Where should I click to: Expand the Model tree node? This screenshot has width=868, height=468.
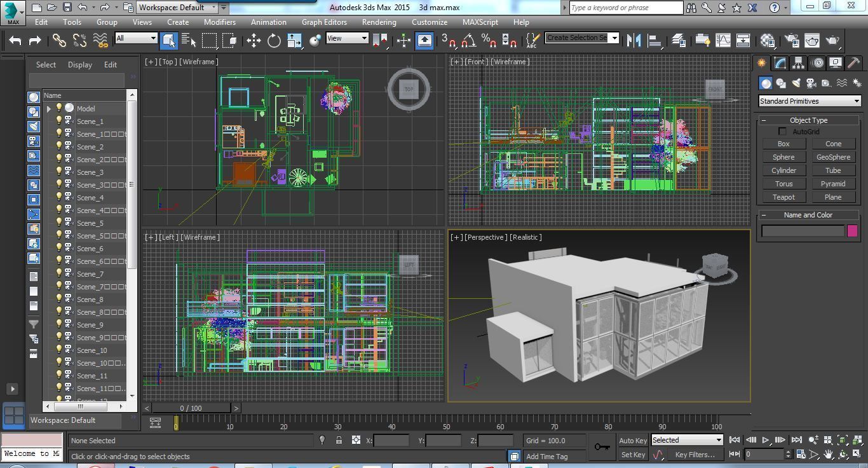pos(48,109)
